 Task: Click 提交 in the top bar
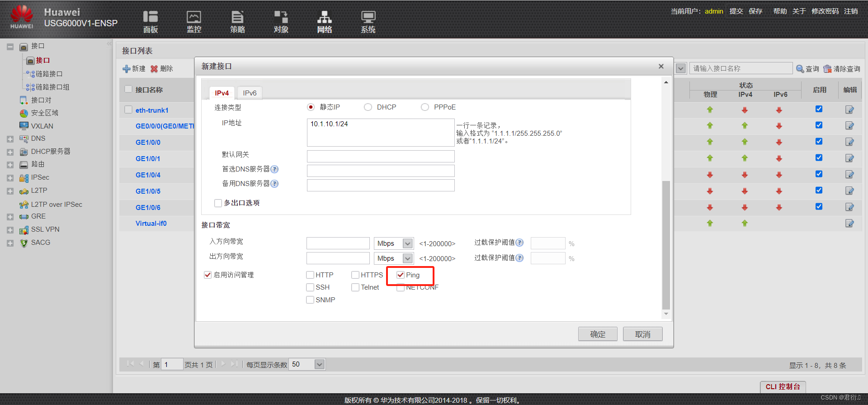click(x=736, y=11)
